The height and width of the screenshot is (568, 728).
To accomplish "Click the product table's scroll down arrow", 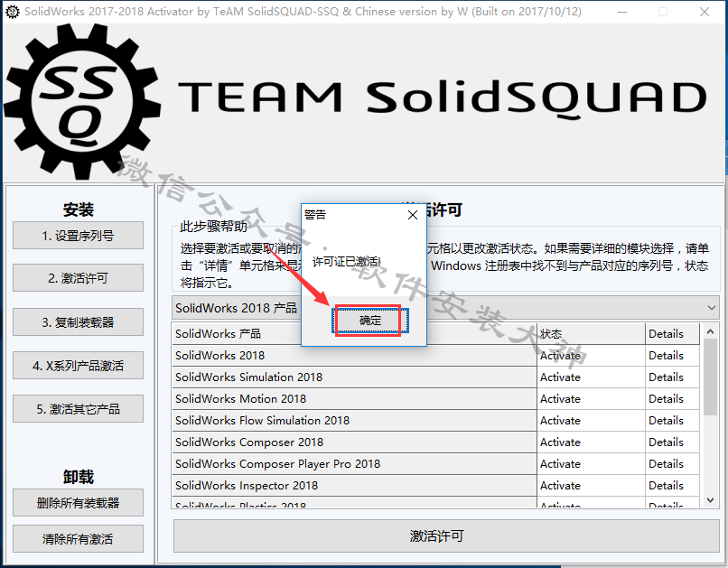I will pos(710,499).
